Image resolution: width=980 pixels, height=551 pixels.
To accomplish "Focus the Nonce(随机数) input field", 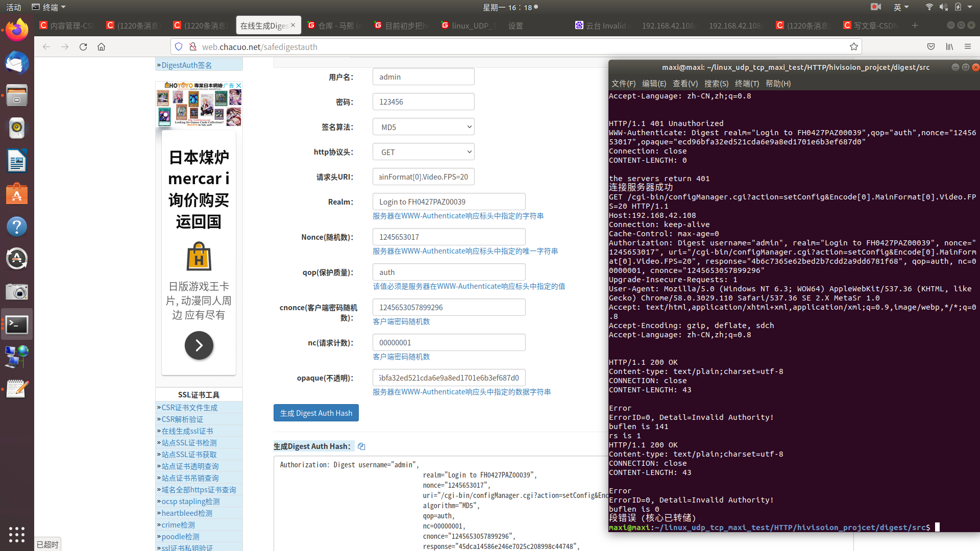I will [449, 237].
